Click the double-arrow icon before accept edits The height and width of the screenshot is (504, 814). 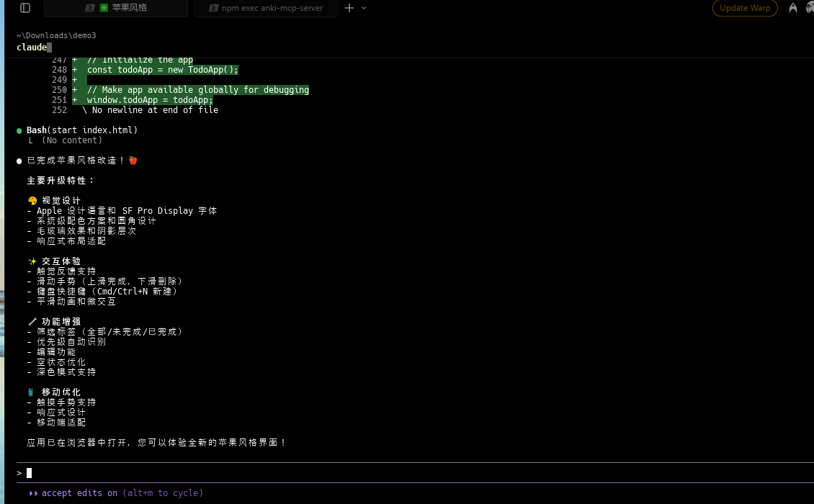33,493
